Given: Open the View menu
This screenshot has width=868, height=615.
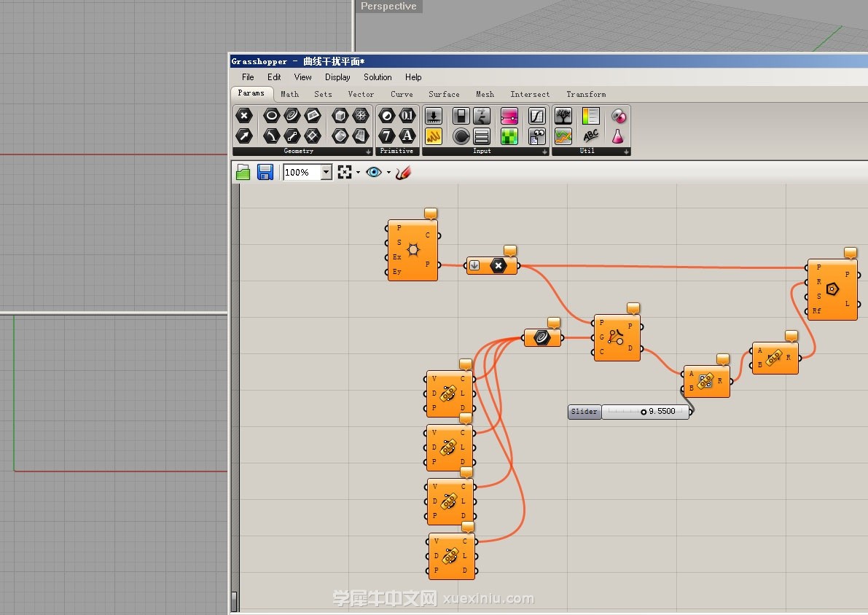Looking at the screenshot, I should point(302,77).
